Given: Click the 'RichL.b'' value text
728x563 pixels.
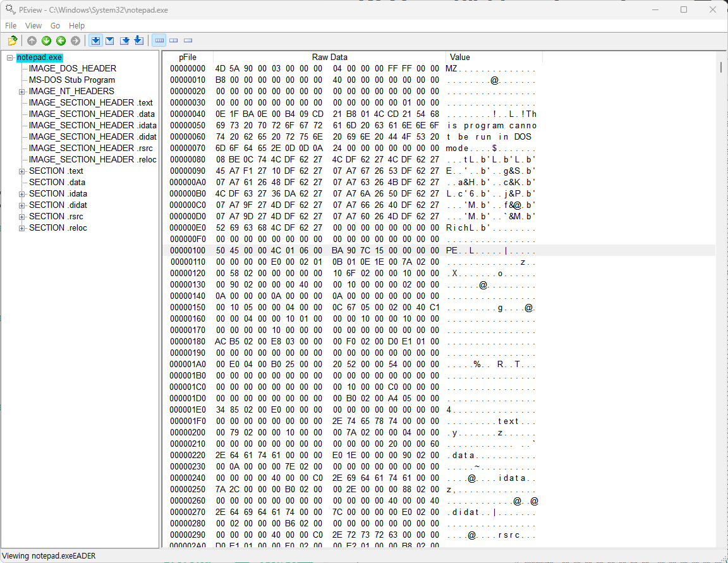Looking at the screenshot, I should pyautogui.click(x=469, y=228).
